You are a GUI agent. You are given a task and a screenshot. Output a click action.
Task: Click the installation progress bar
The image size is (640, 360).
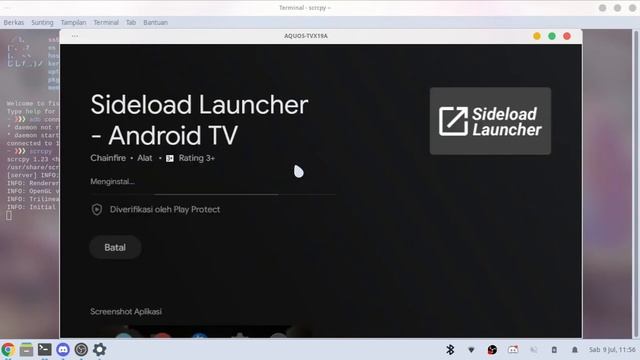click(x=213, y=195)
